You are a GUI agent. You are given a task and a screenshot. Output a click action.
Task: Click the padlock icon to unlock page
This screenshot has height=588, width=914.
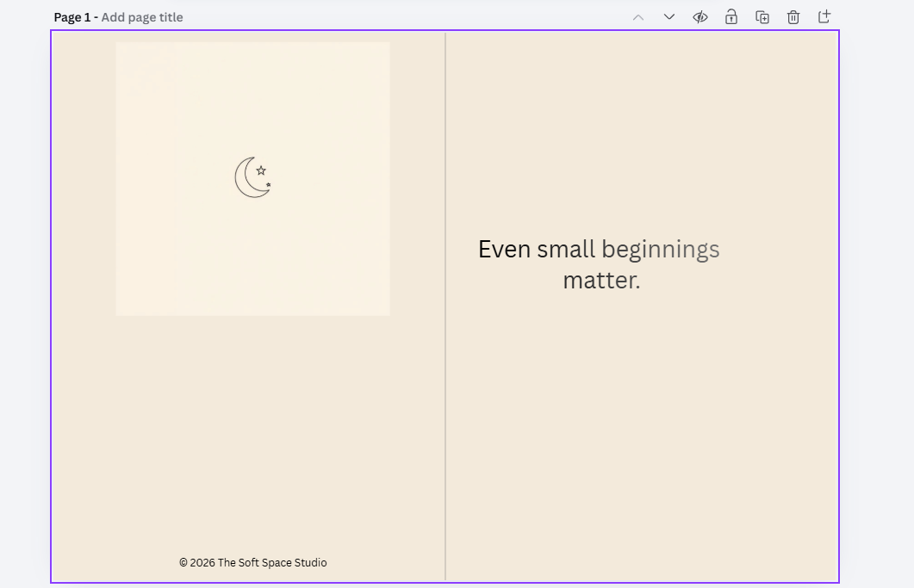[x=731, y=16]
